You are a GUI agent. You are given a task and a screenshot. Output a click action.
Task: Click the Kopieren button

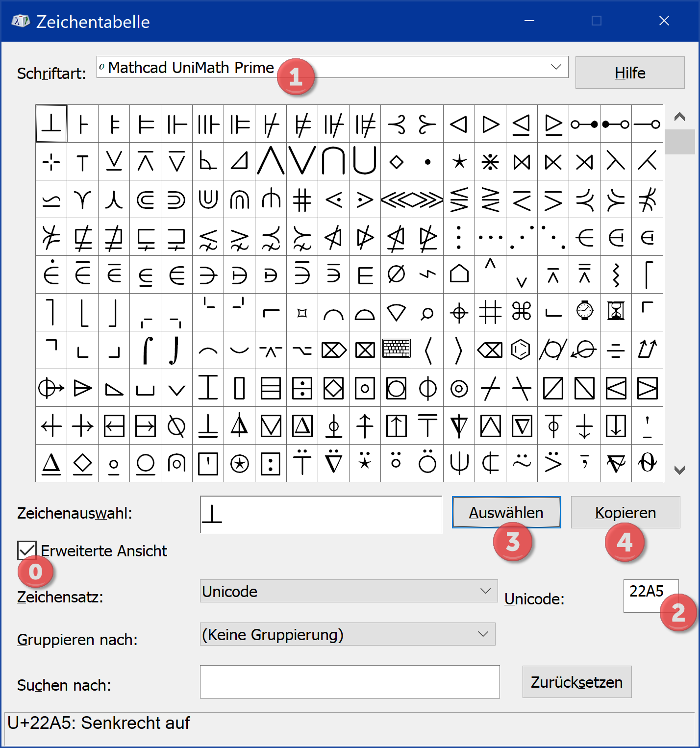click(625, 513)
